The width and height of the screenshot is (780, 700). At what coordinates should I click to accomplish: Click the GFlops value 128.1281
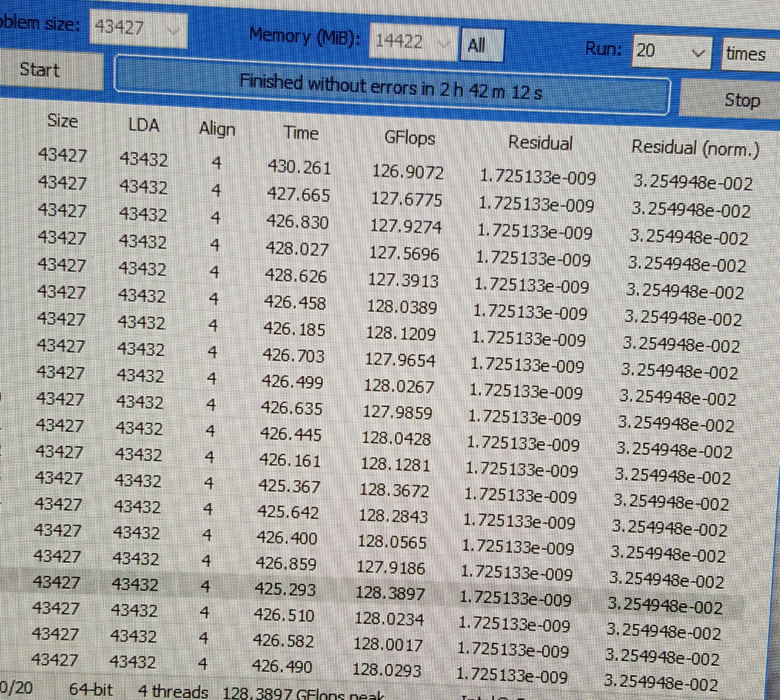[x=395, y=465]
